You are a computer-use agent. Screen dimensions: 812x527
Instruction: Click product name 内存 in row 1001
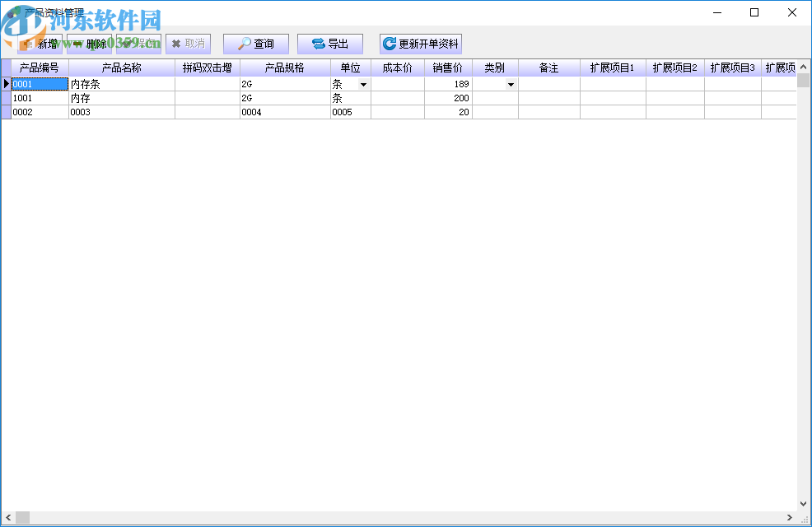[x=122, y=98]
